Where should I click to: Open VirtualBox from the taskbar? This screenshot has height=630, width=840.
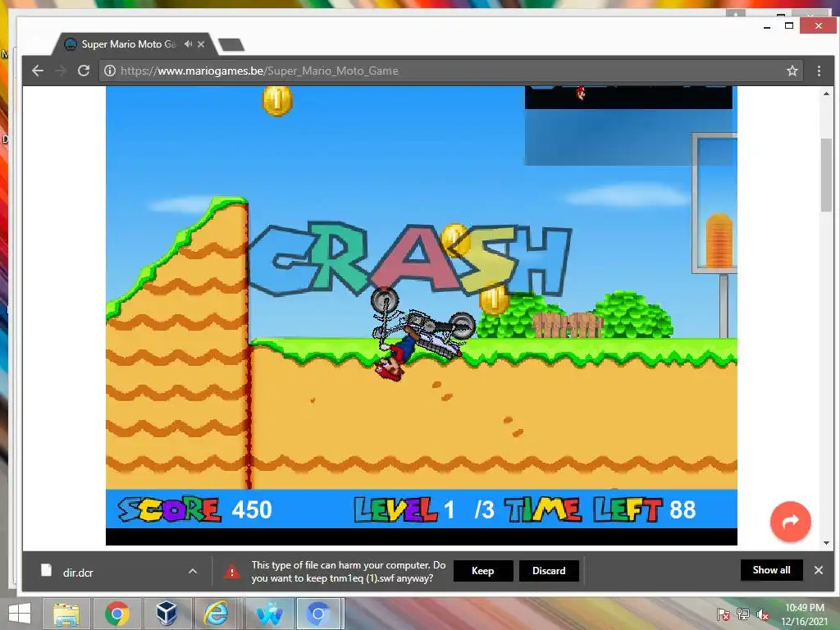(x=167, y=614)
